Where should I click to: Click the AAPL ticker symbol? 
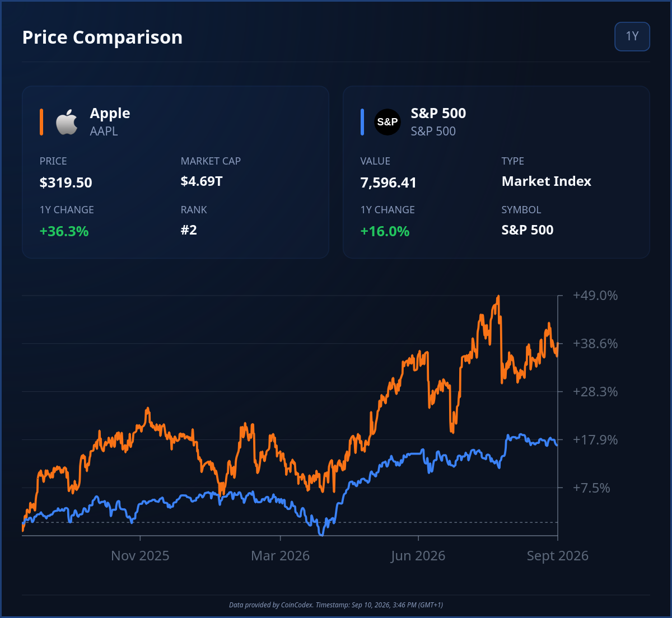(x=104, y=132)
